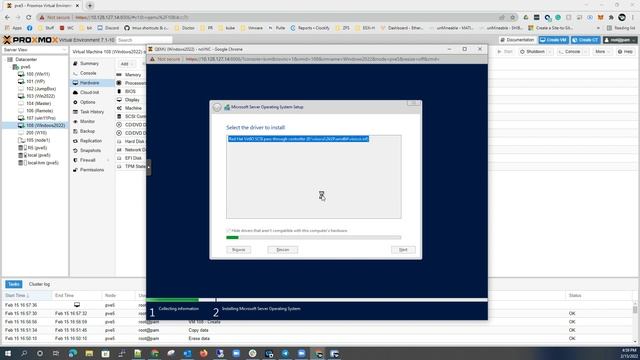Click the Copy data task row

[x=318, y=330]
